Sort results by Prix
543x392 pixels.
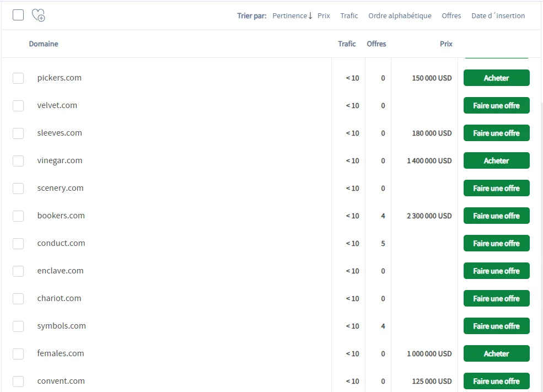(324, 16)
